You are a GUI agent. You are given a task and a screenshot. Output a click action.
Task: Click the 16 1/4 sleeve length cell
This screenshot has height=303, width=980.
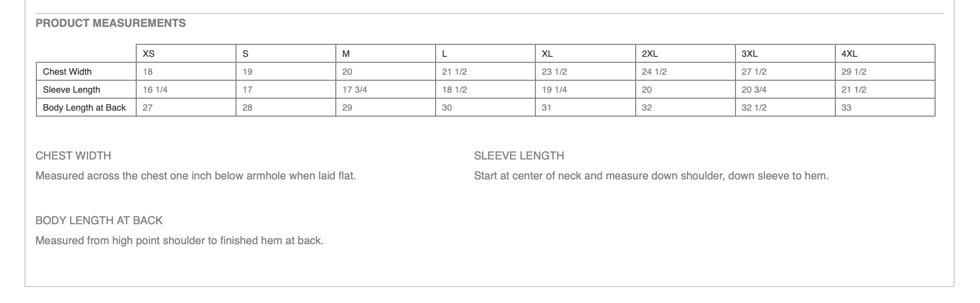tap(186, 89)
